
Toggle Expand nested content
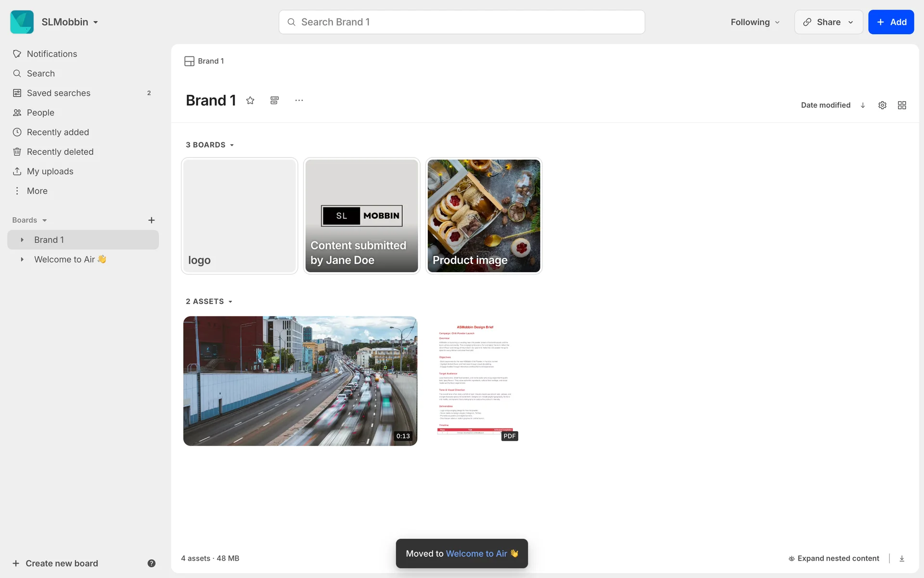pyautogui.click(x=834, y=558)
